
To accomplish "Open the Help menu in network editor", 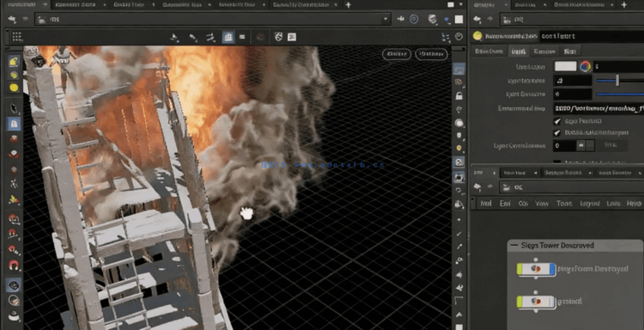I will (x=634, y=204).
